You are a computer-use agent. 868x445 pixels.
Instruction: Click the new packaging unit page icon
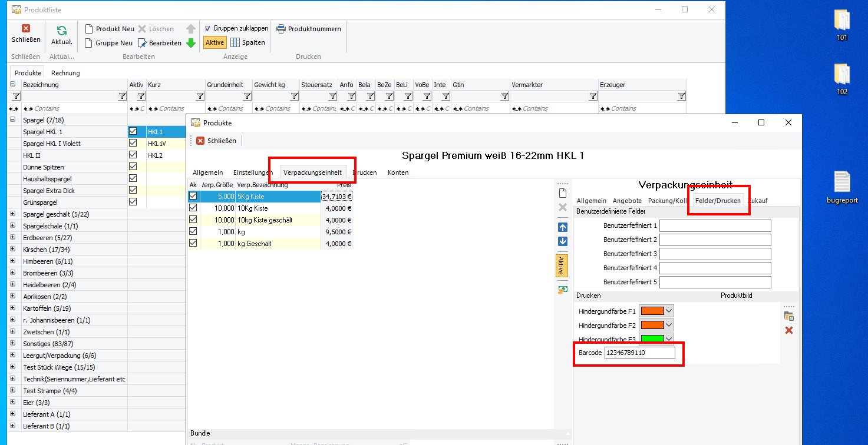point(562,193)
